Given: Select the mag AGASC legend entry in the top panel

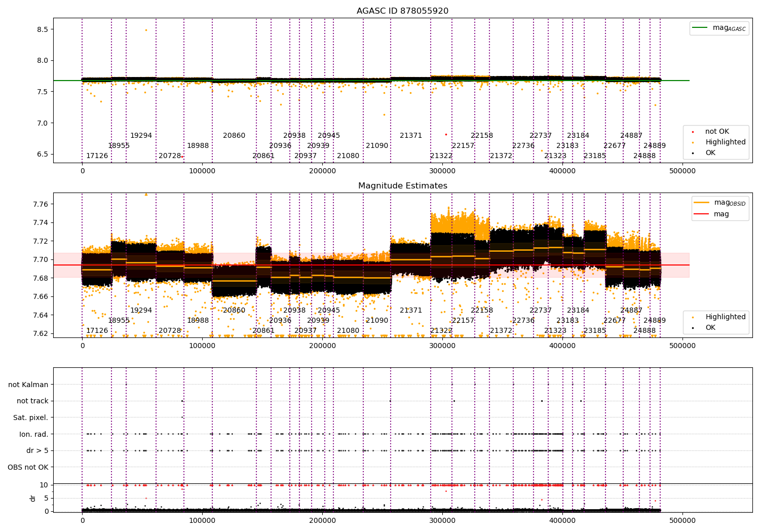Looking at the screenshot, I should [x=719, y=28].
